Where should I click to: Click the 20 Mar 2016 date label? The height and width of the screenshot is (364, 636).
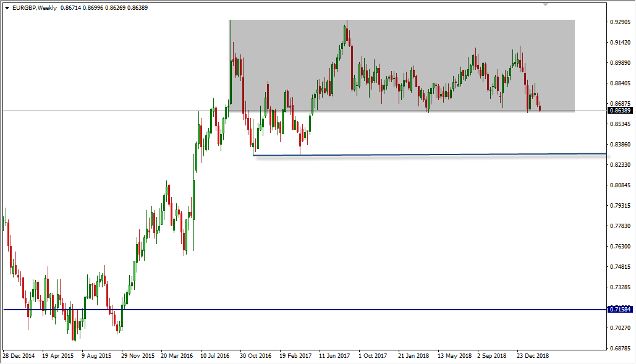177,355
